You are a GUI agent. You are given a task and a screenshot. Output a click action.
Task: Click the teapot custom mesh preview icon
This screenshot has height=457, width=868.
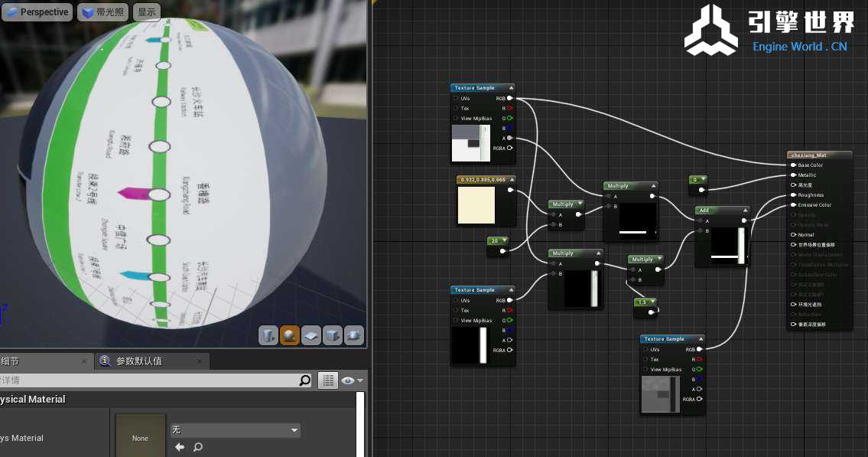[x=354, y=335]
